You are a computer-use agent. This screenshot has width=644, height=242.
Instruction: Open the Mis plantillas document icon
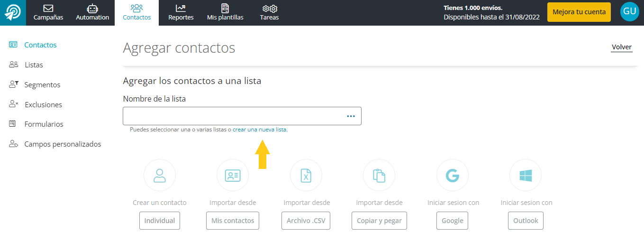pyautogui.click(x=225, y=8)
